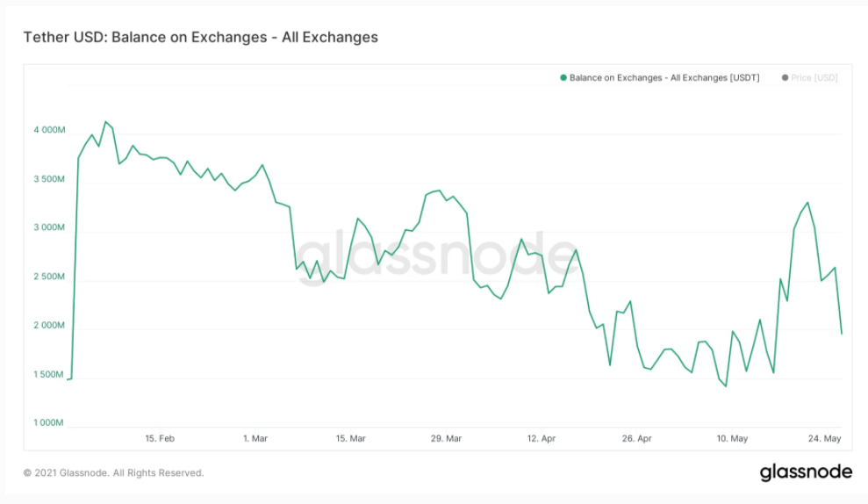Click the chart title Tether USD Balance
This screenshot has width=868, height=504.
click(x=200, y=37)
